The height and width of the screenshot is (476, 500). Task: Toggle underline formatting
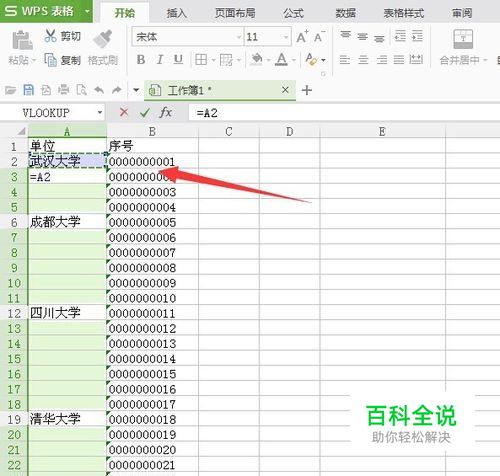pos(178,60)
